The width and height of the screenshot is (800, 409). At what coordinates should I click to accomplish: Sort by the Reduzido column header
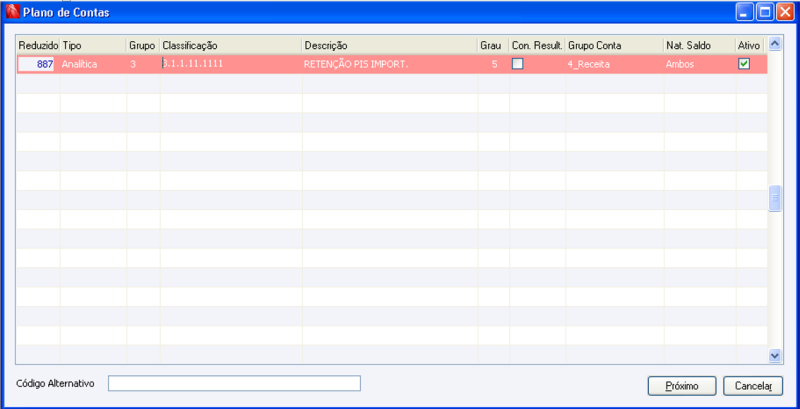(x=38, y=45)
